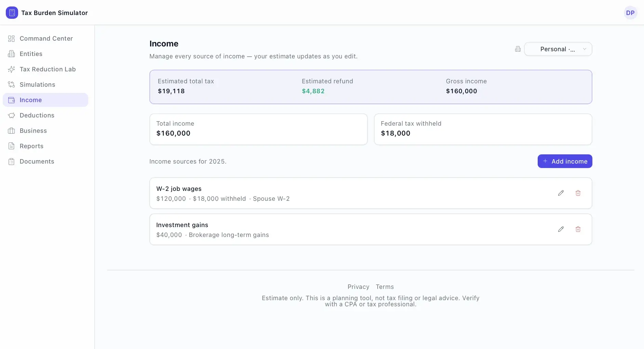644x349 pixels.
Task: Open the Reports page
Action: [x=45, y=146]
